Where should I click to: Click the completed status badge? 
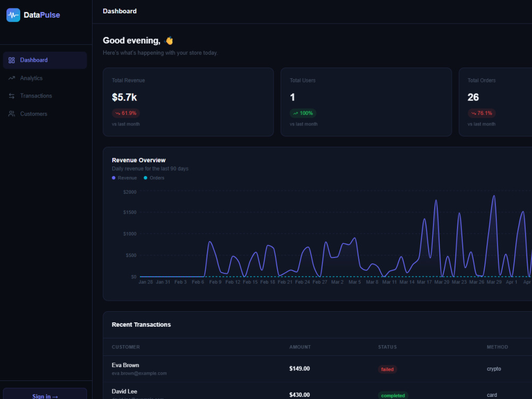click(x=393, y=395)
